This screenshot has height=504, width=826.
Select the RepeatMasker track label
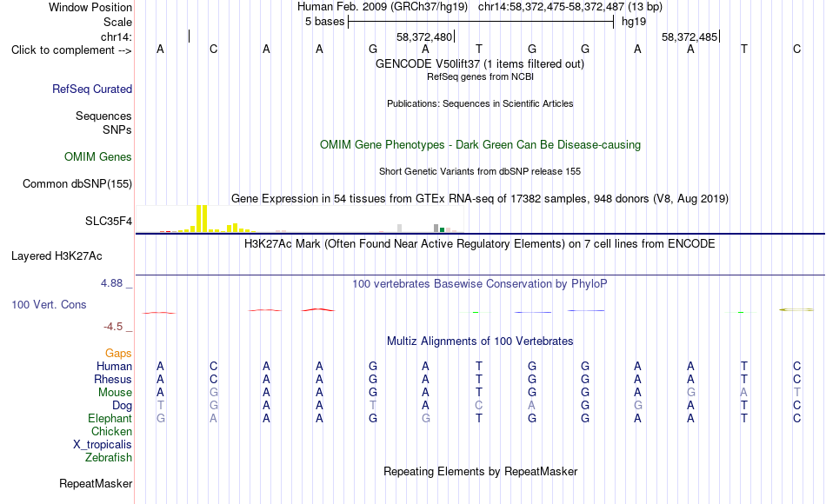click(x=96, y=483)
